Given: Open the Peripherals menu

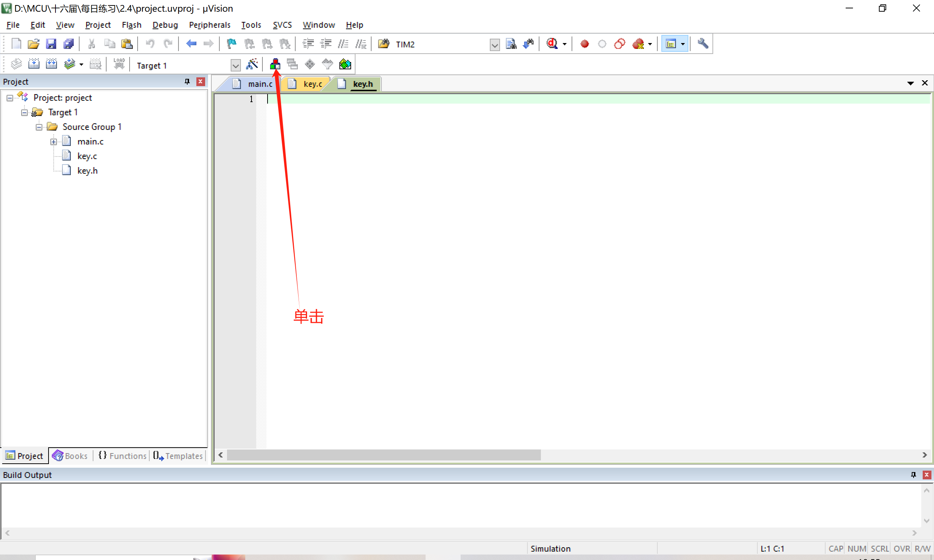Looking at the screenshot, I should click(x=210, y=25).
